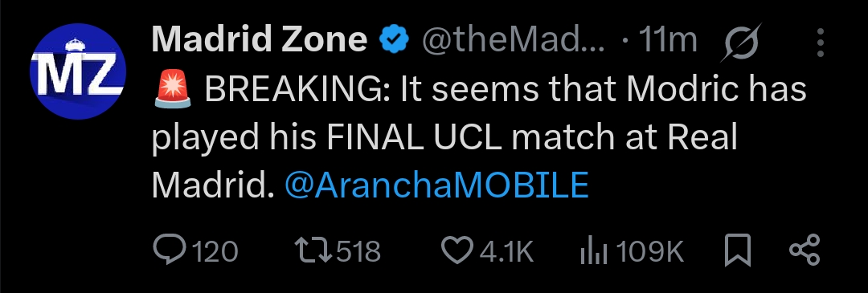Click the 4.1K likes count
Image resolution: width=868 pixels, height=293 pixels.
[x=506, y=252]
